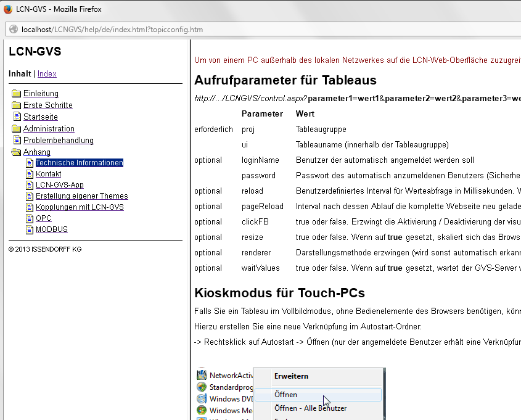521x420 pixels.
Task: Open Kopplungen mit LCN-GVS link
Action: click(80, 207)
